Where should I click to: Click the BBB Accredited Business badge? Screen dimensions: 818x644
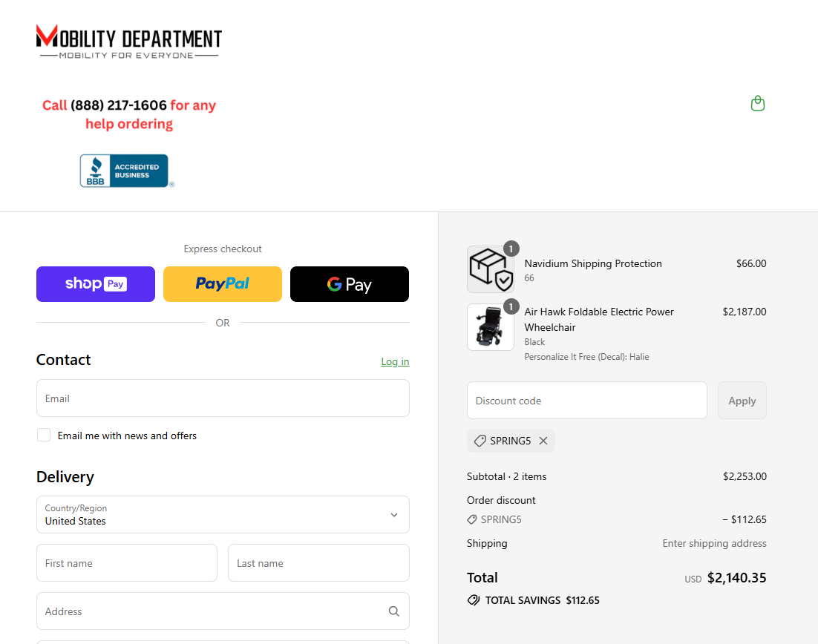click(127, 171)
